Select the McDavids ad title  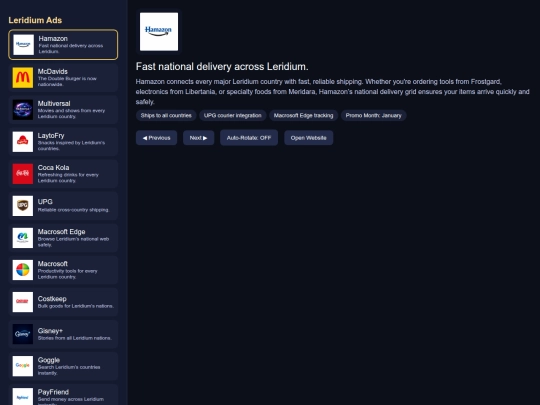click(x=53, y=71)
